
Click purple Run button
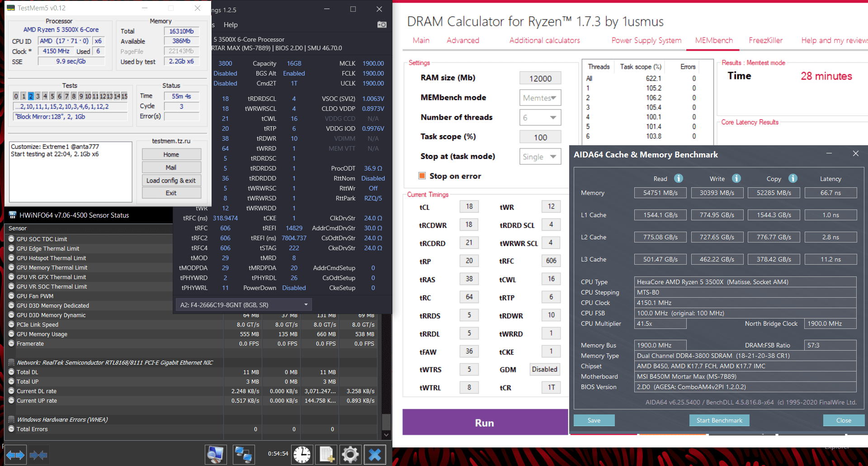485,422
